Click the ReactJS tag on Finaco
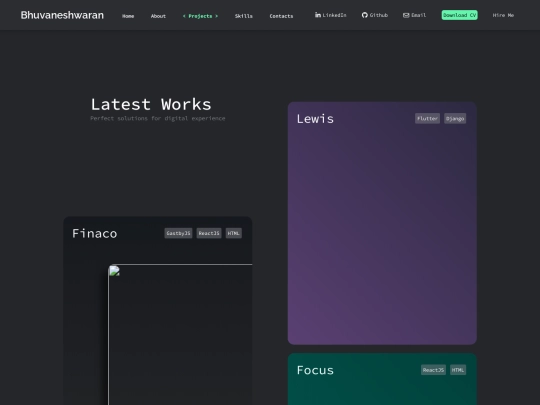The image size is (540, 405). [209, 233]
